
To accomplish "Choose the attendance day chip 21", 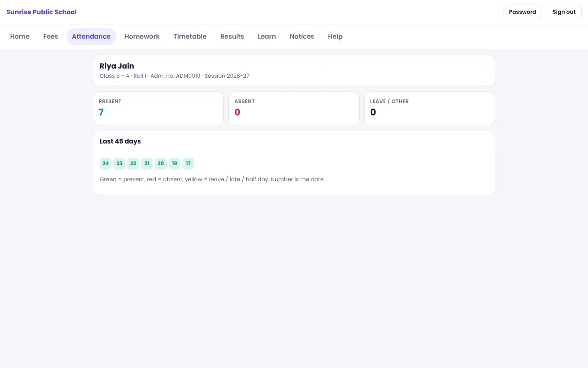I will coord(147,163).
